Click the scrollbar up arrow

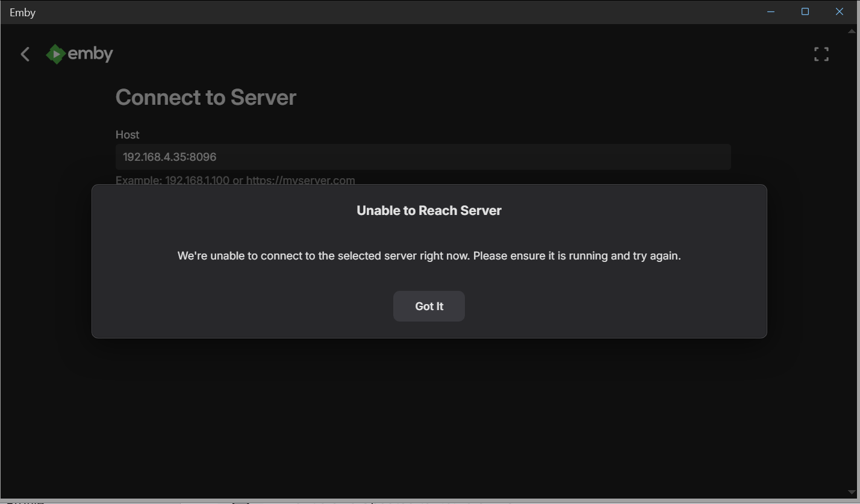[852, 31]
